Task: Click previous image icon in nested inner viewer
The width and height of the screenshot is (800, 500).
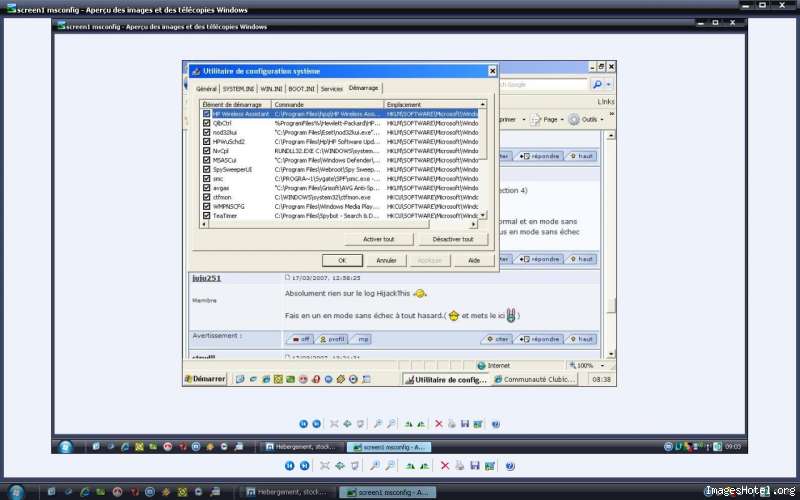Action: [x=303, y=424]
